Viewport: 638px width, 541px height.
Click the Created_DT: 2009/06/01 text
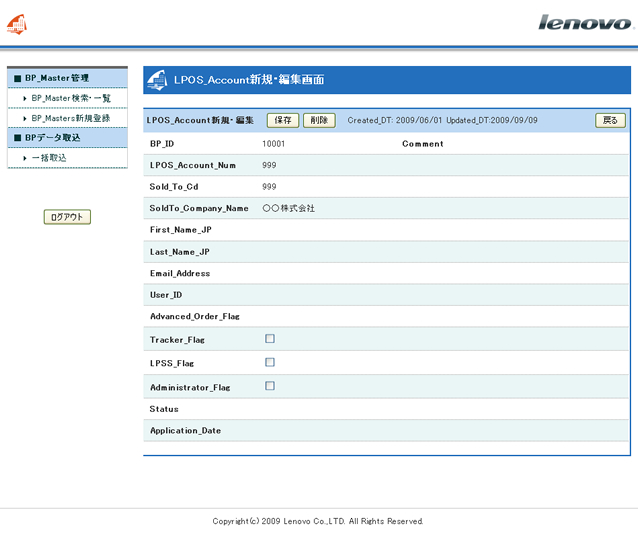point(394,120)
